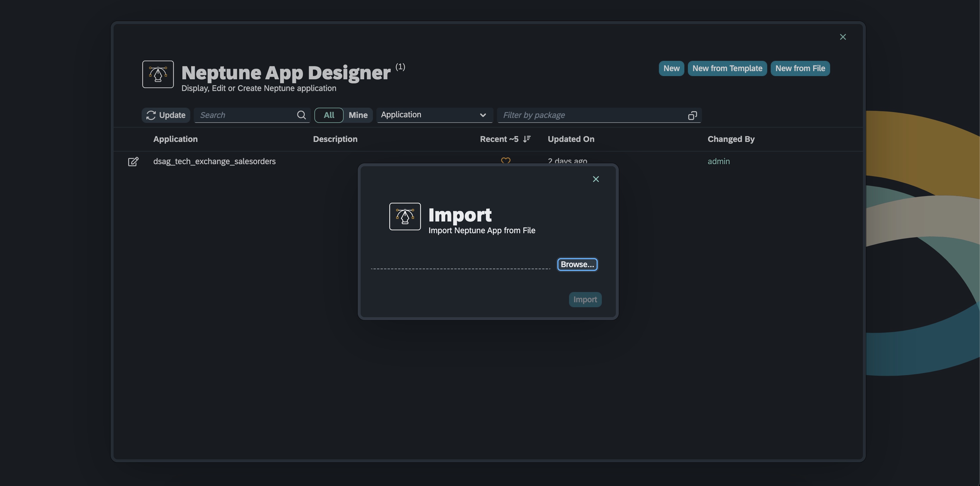Click the refresh icon on the Update button
The height and width of the screenshot is (486, 980).
(x=151, y=115)
